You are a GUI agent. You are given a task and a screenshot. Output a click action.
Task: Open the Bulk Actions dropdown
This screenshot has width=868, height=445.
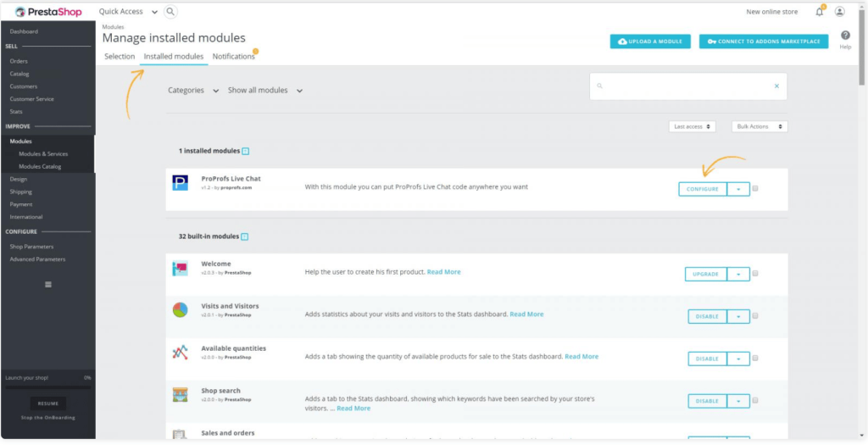(x=759, y=127)
